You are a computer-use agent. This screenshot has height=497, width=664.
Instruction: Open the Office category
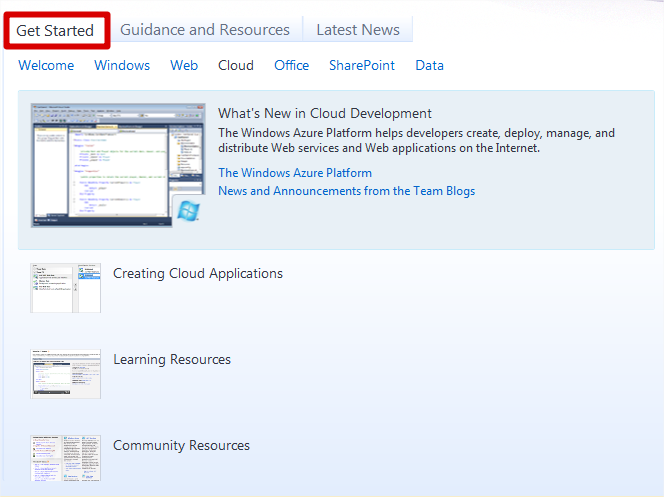tap(292, 65)
